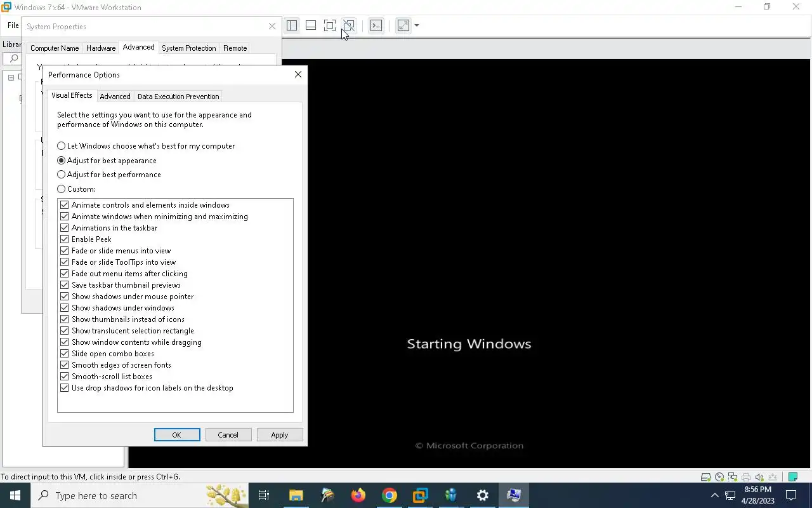Open Hardware tab in System Properties

pyautogui.click(x=101, y=48)
